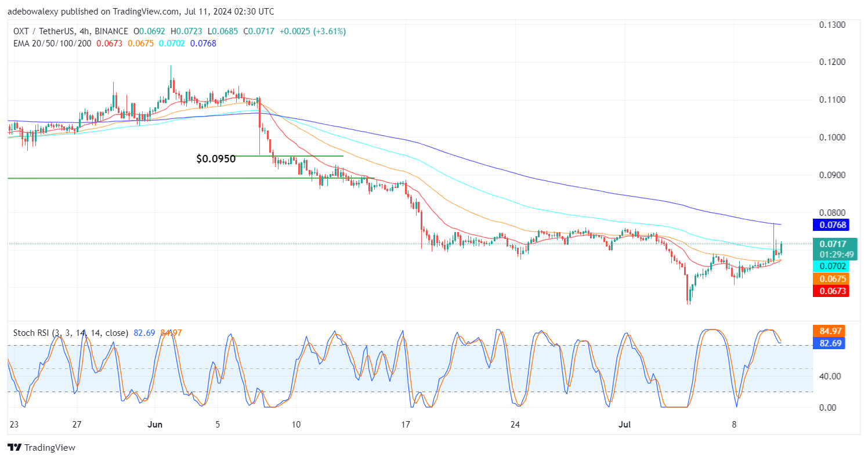The image size is (868, 460).
Task: Click the 0.0800 price axis label
Action: 831,213
